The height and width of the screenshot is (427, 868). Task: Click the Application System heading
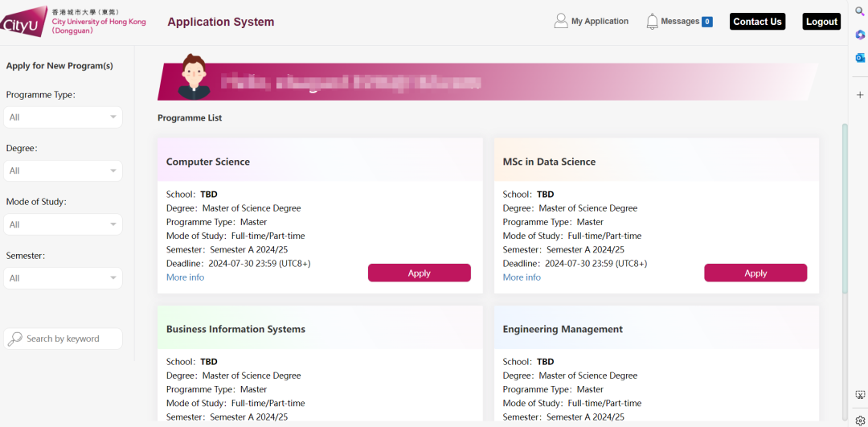(221, 23)
